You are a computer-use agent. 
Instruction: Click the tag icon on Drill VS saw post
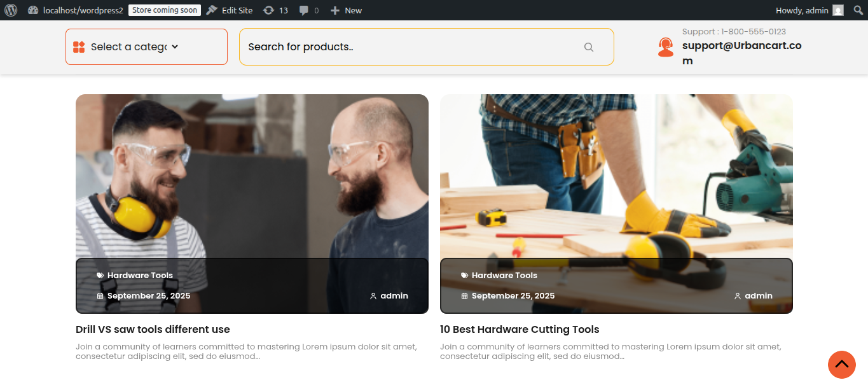click(100, 276)
